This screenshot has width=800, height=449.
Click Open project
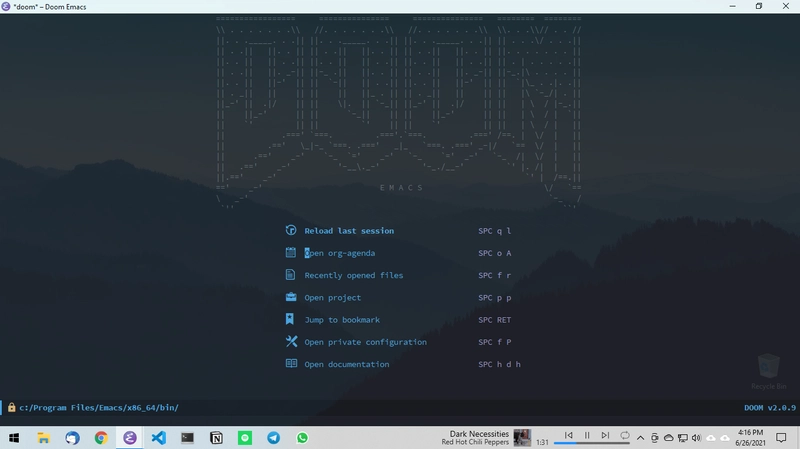click(x=333, y=297)
